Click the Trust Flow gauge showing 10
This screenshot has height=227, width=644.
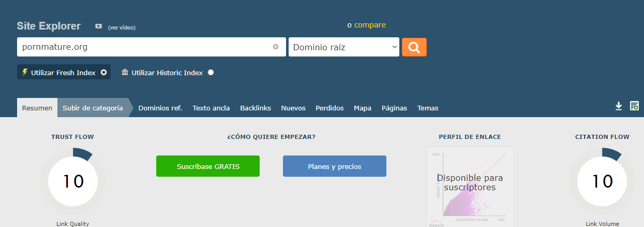[73, 181]
